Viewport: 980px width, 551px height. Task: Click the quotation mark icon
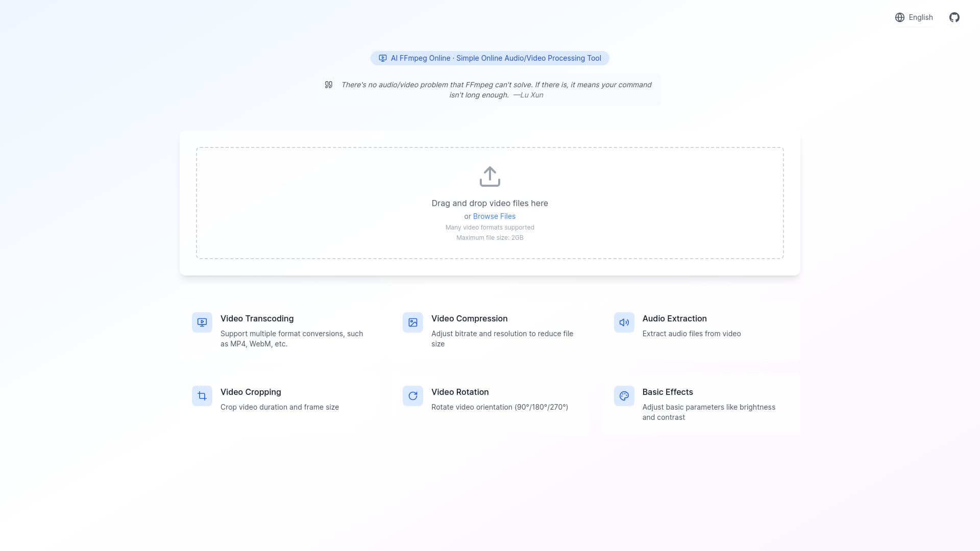tap(329, 85)
